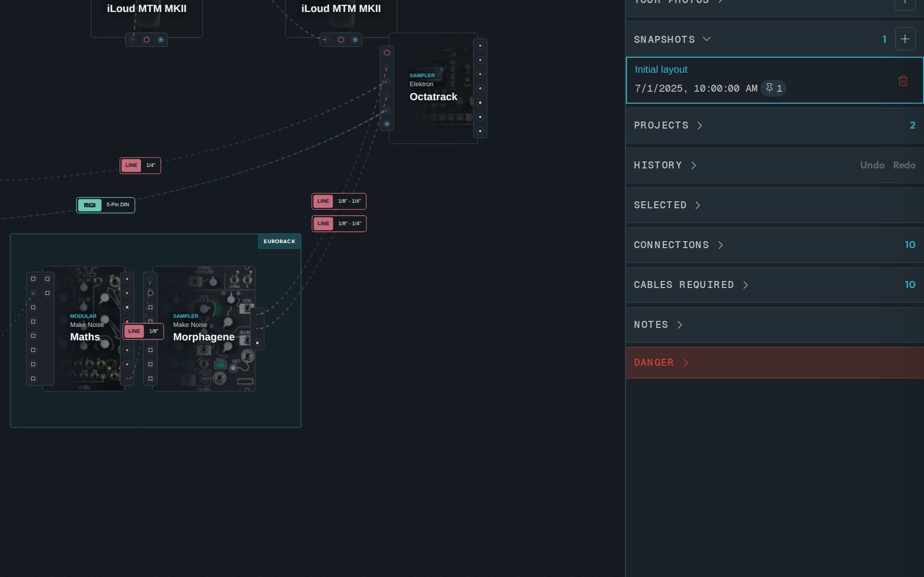Select the lower LINE 1/8" - 1/4" cable label
The width and height of the screenshot is (924, 577).
point(339,224)
